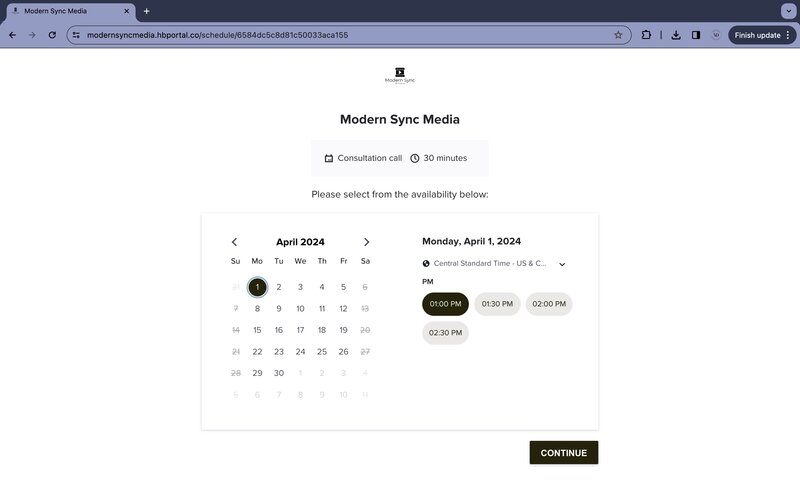Select April 5 on the calendar
This screenshot has height=500, width=800.
[343, 287]
